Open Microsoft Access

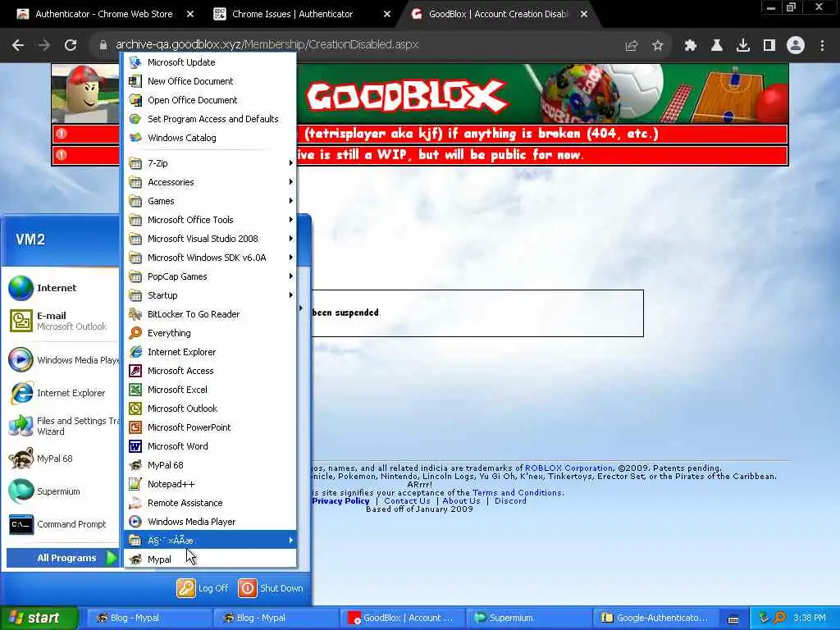210,371
